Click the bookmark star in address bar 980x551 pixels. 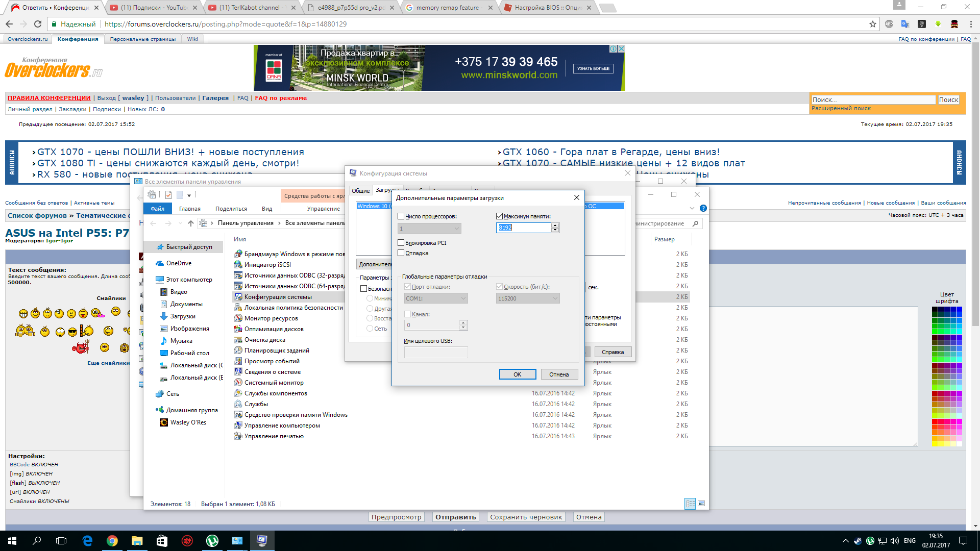click(873, 24)
